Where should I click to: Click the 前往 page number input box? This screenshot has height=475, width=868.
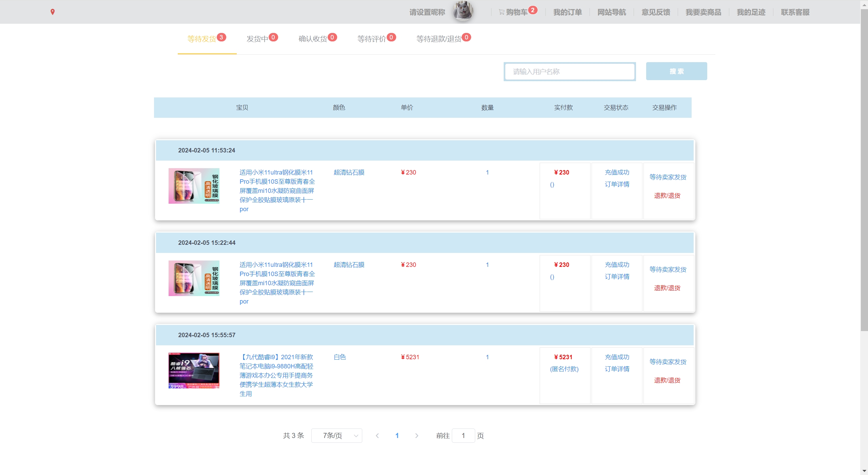(x=463, y=436)
